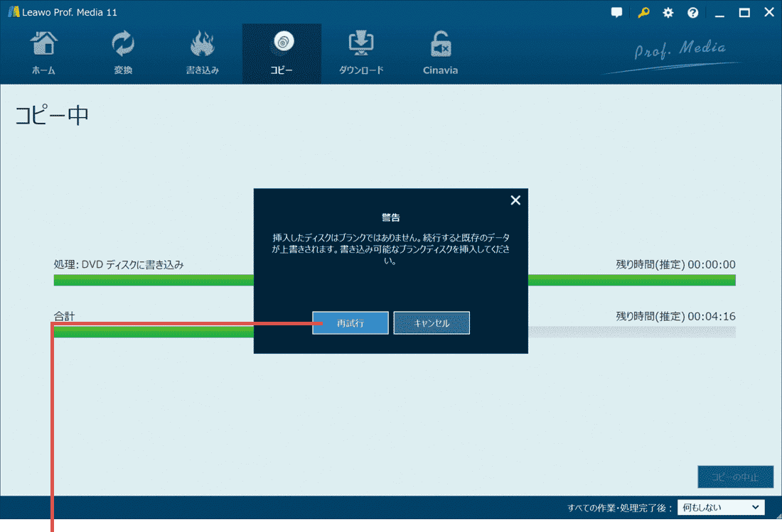Open the feedback message bubble icon
Viewport: 782px width, 532px height.
(616, 12)
